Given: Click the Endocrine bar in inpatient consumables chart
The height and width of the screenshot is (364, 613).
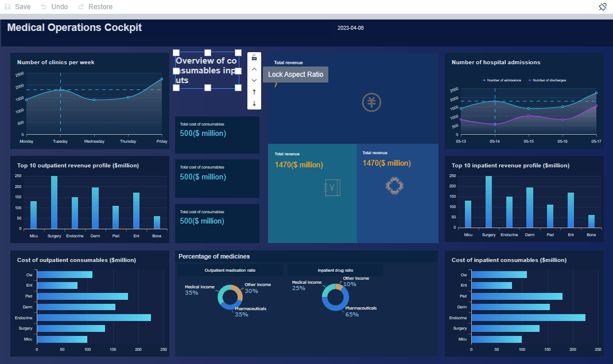Looking at the screenshot, I should (x=528, y=318).
